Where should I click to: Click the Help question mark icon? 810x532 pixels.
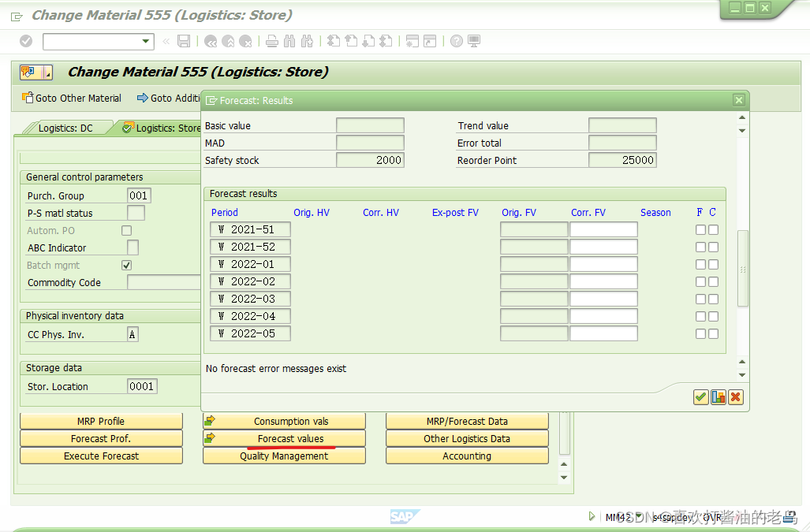point(455,41)
